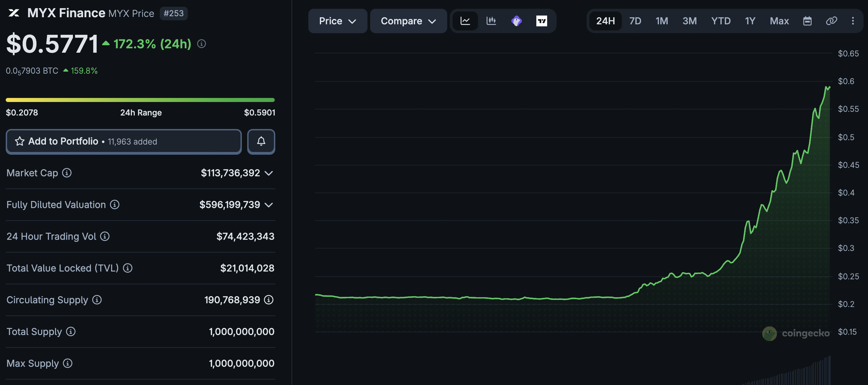
Task: Select the 1Y time range tab
Action: click(x=750, y=21)
